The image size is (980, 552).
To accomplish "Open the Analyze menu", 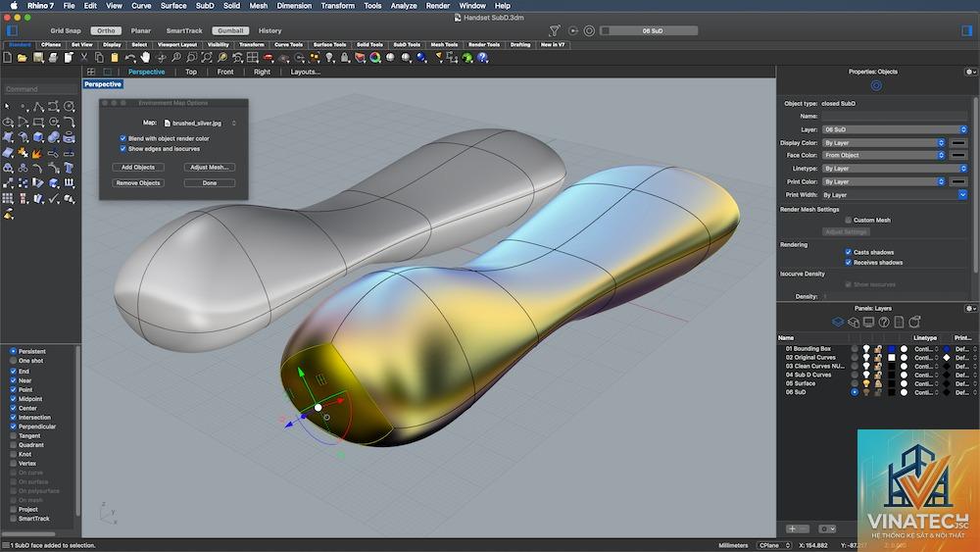I will coord(404,6).
